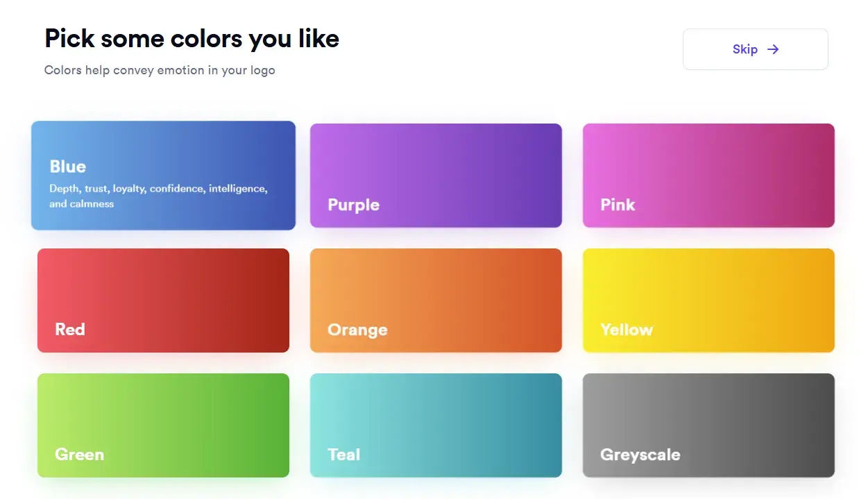Choose the Red color card

(x=163, y=300)
